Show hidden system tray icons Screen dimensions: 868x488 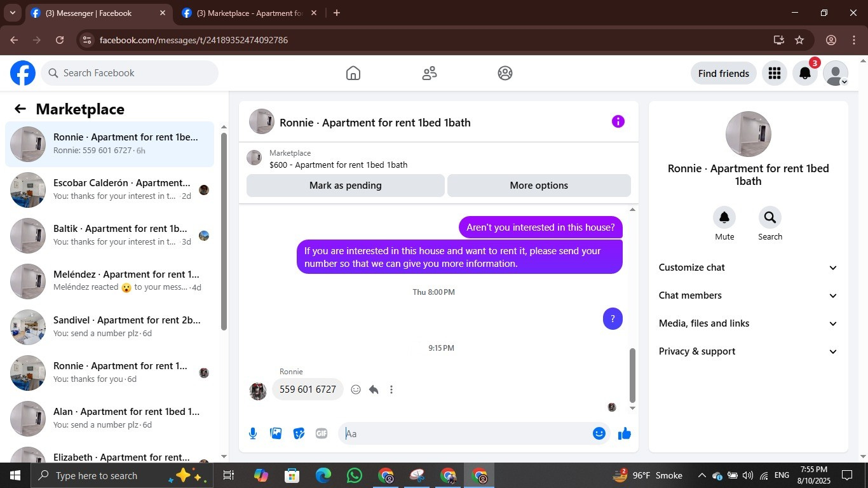point(702,475)
